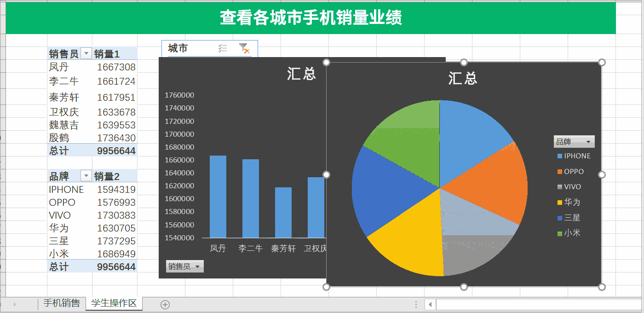The image size is (644, 313).
Task: Select VIVO row label in brand table
Action: pyautogui.click(x=70, y=215)
